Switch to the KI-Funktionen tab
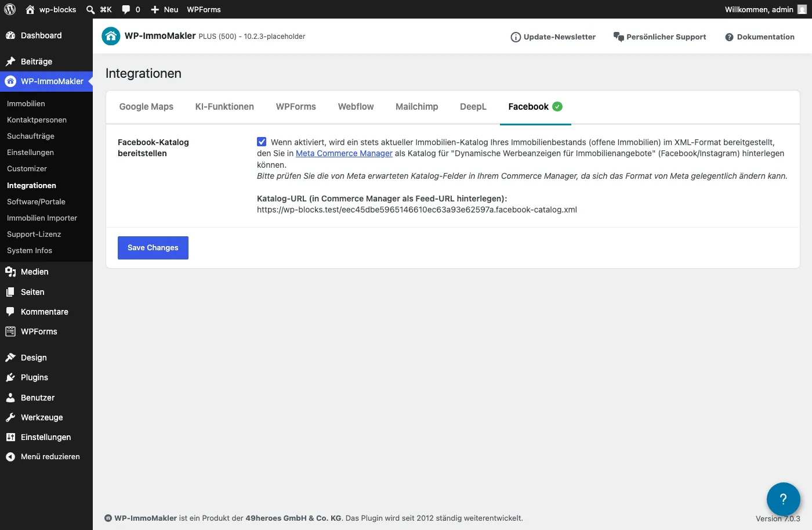 pyautogui.click(x=224, y=107)
